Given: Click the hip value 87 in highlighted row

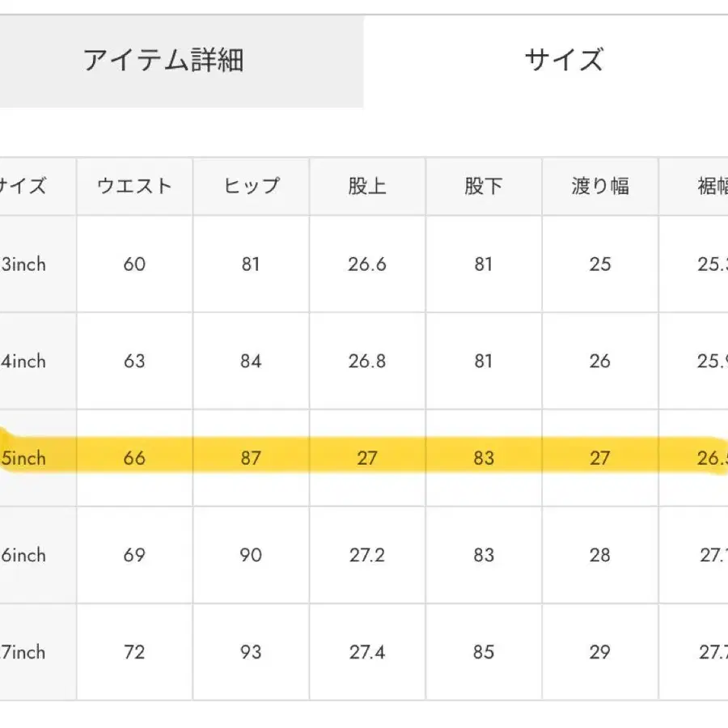Looking at the screenshot, I should [251, 458].
